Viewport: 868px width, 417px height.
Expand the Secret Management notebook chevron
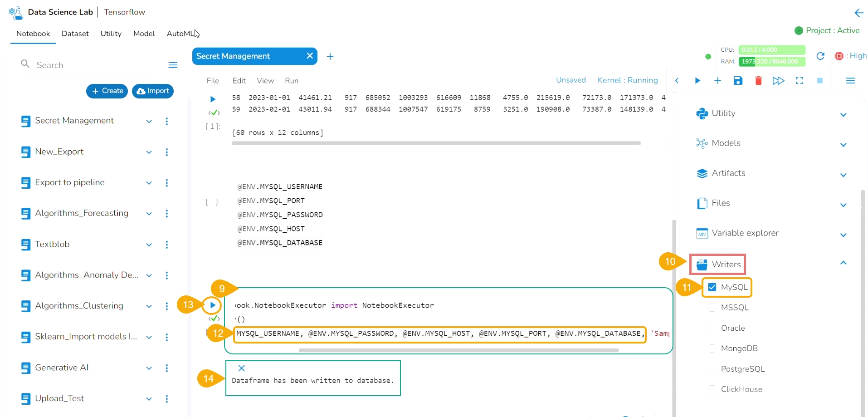(x=149, y=121)
